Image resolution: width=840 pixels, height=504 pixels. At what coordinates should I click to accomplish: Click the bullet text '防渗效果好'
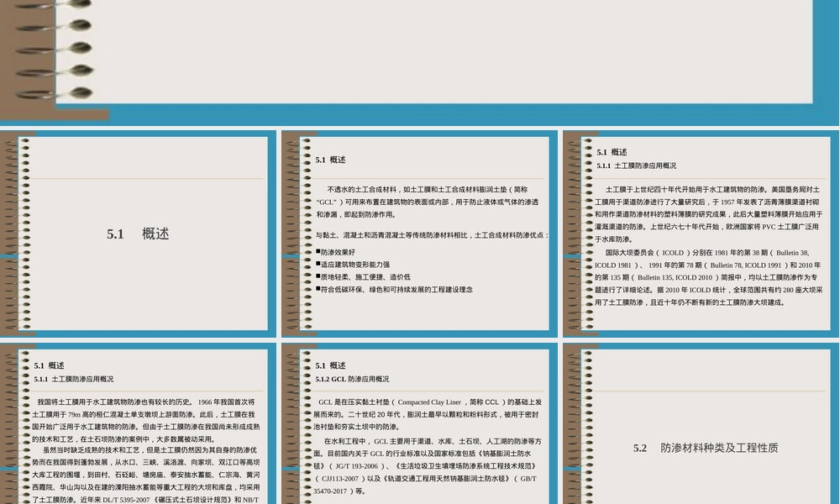pos(338,252)
